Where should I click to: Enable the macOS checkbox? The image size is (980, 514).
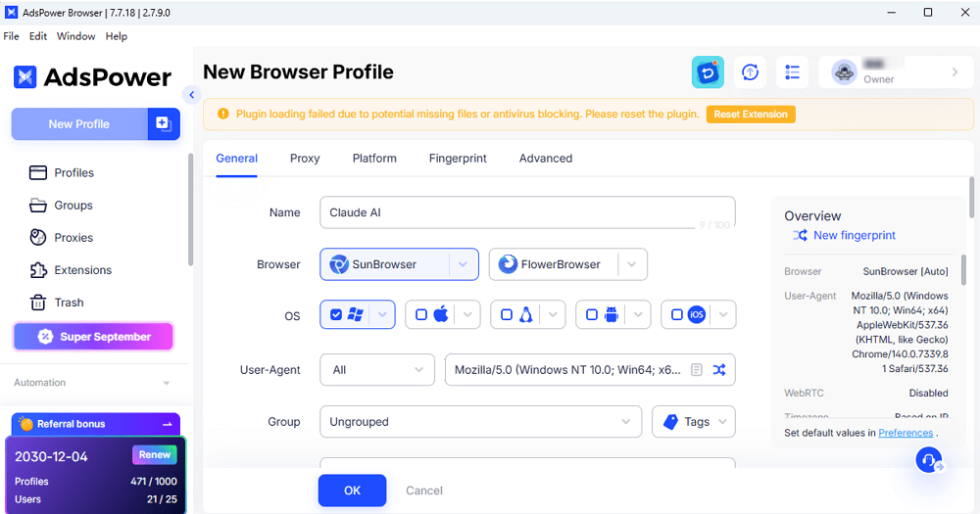[422, 314]
